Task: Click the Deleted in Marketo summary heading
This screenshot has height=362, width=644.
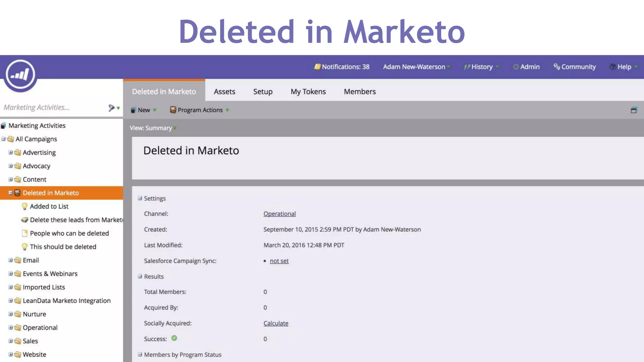Action: tap(191, 151)
